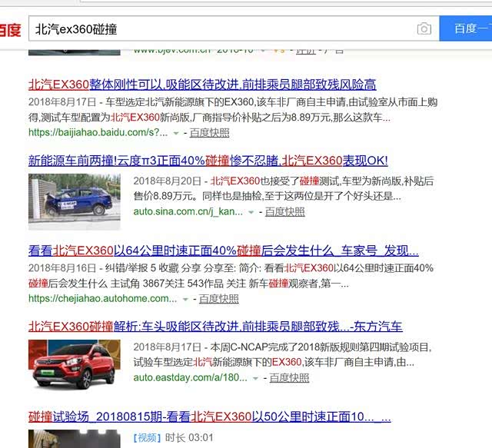Open result 新能源车前两撞!云度π3正面40%碰撞
The image size is (492, 448).
pyautogui.click(x=208, y=161)
